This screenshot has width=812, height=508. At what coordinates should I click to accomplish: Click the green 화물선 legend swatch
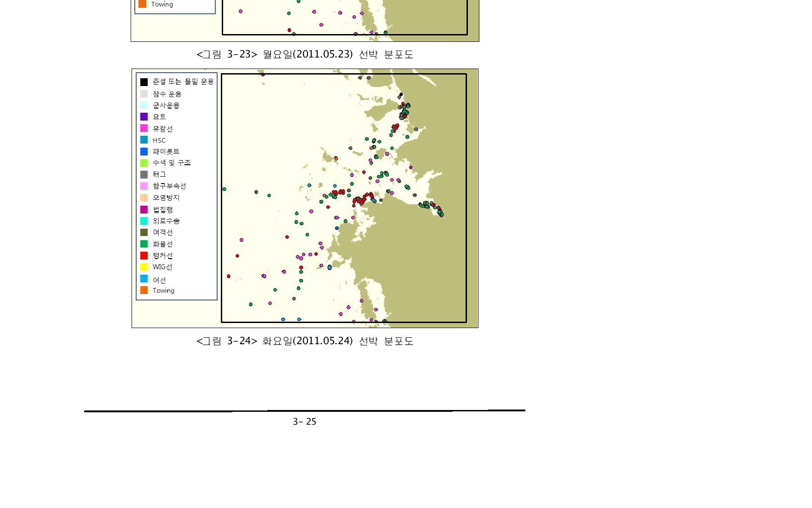pyautogui.click(x=144, y=244)
